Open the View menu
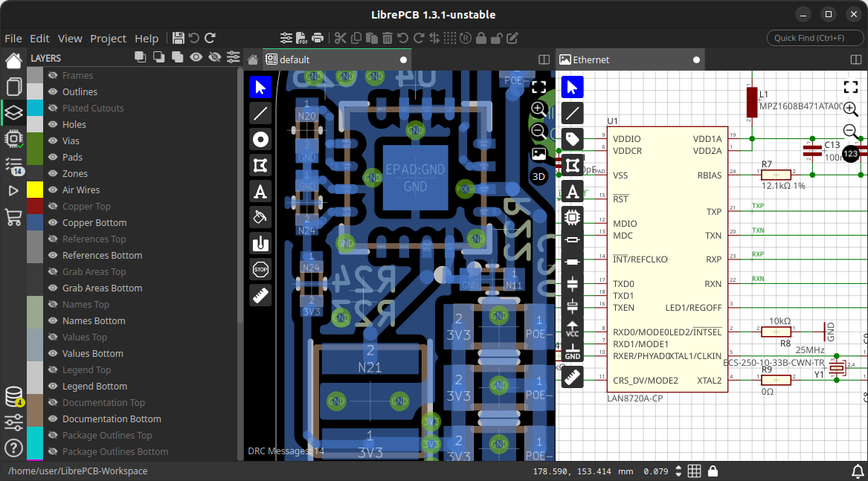Viewport: 868px width, 481px height. click(x=70, y=38)
